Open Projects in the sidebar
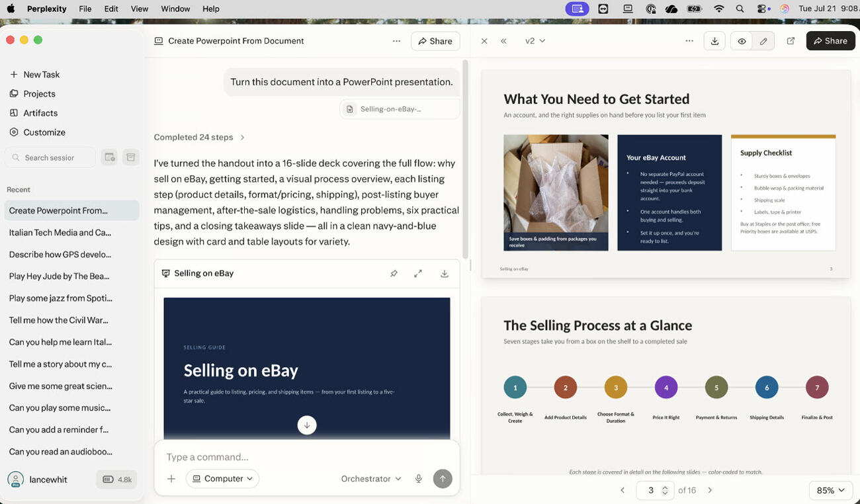The height and width of the screenshot is (504, 860). pos(39,94)
